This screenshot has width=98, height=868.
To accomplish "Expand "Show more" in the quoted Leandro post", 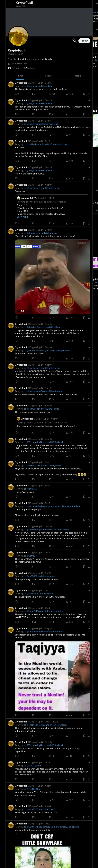I will pyautogui.click(x=22, y=217).
